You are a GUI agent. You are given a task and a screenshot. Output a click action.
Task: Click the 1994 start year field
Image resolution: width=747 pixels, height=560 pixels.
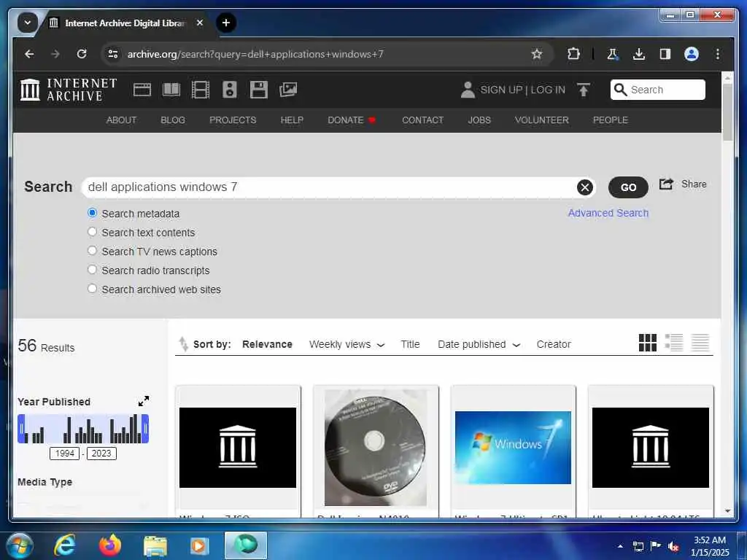pyautogui.click(x=64, y=454)
